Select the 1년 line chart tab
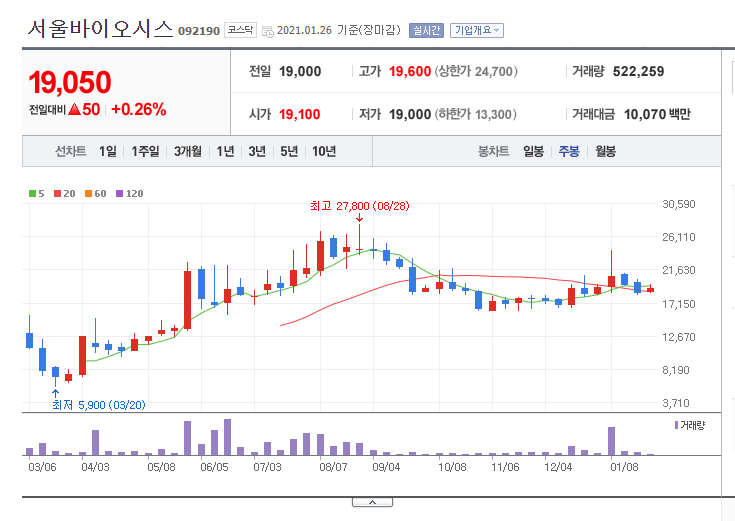Image resolution: width=735 pixels, height=521 pixels. pyautogui.click(x=225, y=151)
